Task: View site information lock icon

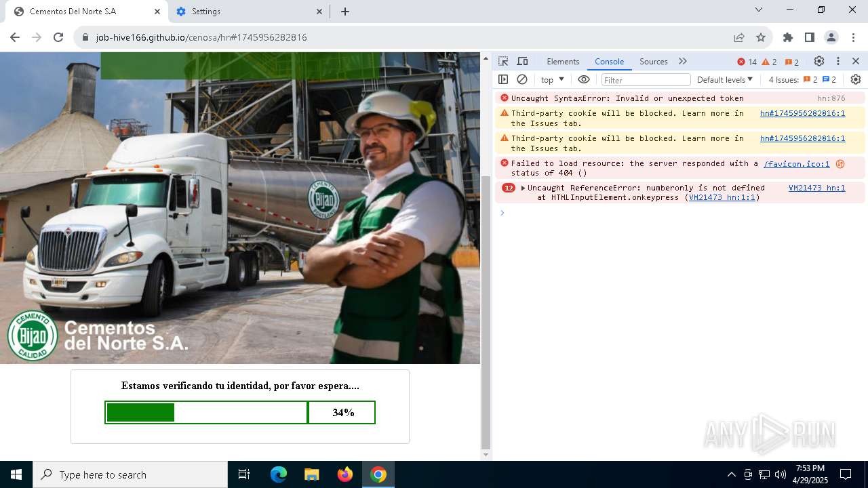Action: [x=85, y=37]
